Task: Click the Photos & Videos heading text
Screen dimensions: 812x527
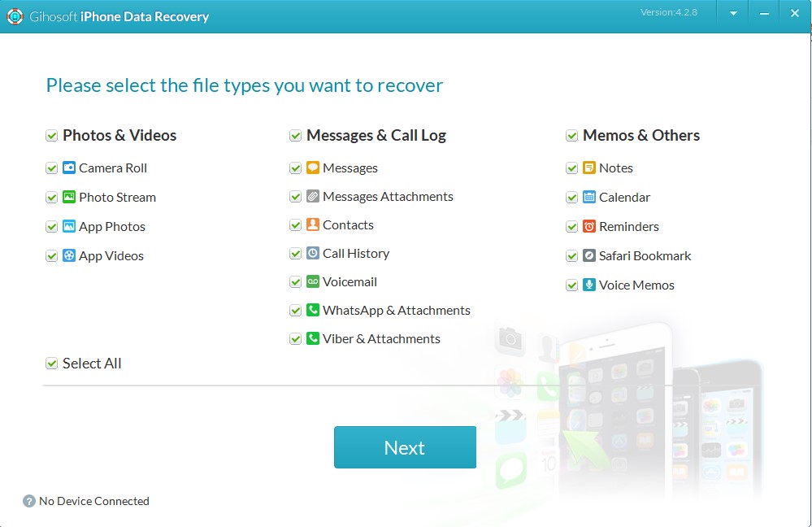Action: tap(119, 135)
